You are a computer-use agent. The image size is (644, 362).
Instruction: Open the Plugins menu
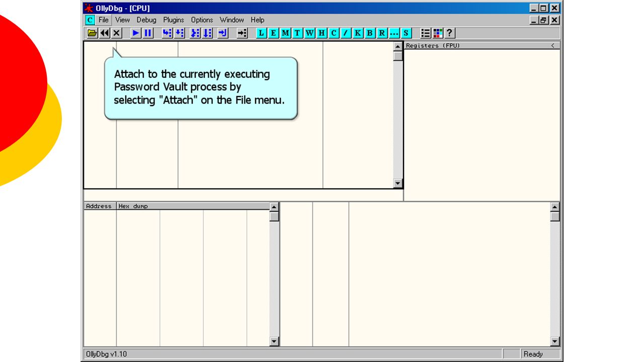point(174,20)
